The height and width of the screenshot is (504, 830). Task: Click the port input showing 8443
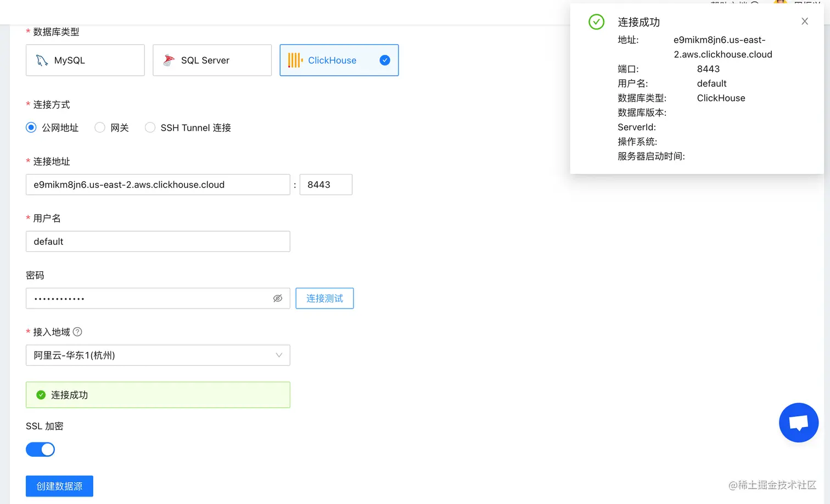pos(326,184)
